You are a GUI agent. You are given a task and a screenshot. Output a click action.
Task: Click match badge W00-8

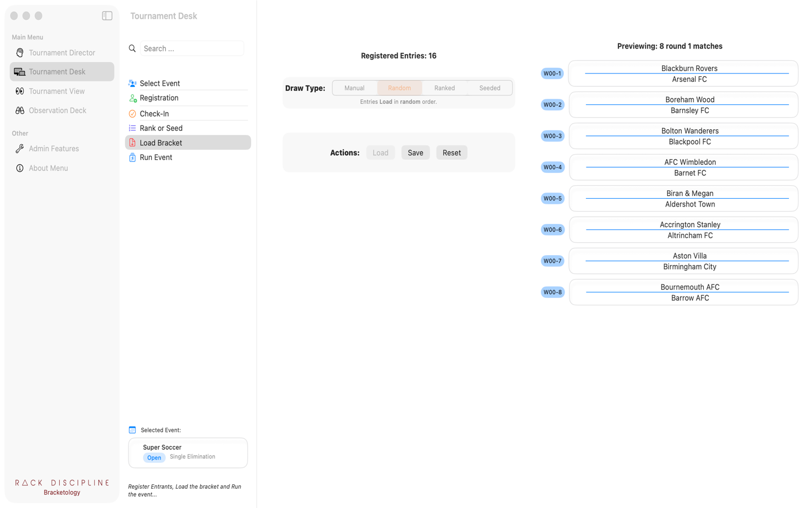[x=553, y=292]
